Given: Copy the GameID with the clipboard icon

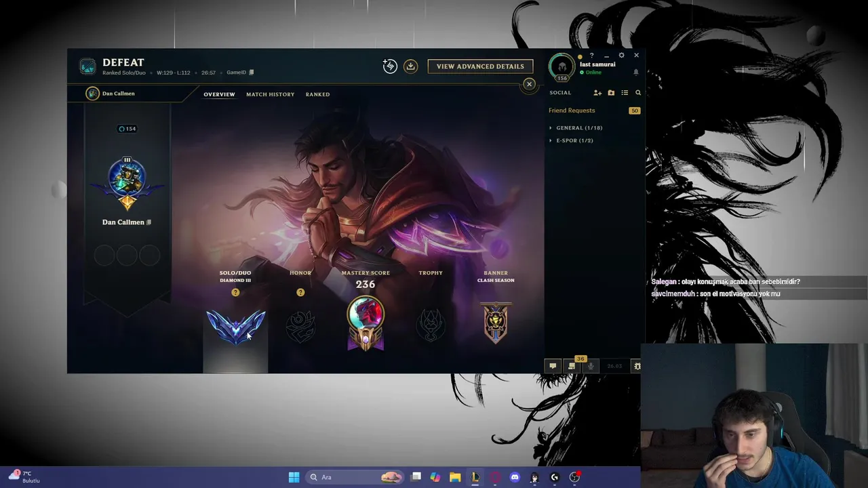Looking at the screenshot, I should click(252, 73).
